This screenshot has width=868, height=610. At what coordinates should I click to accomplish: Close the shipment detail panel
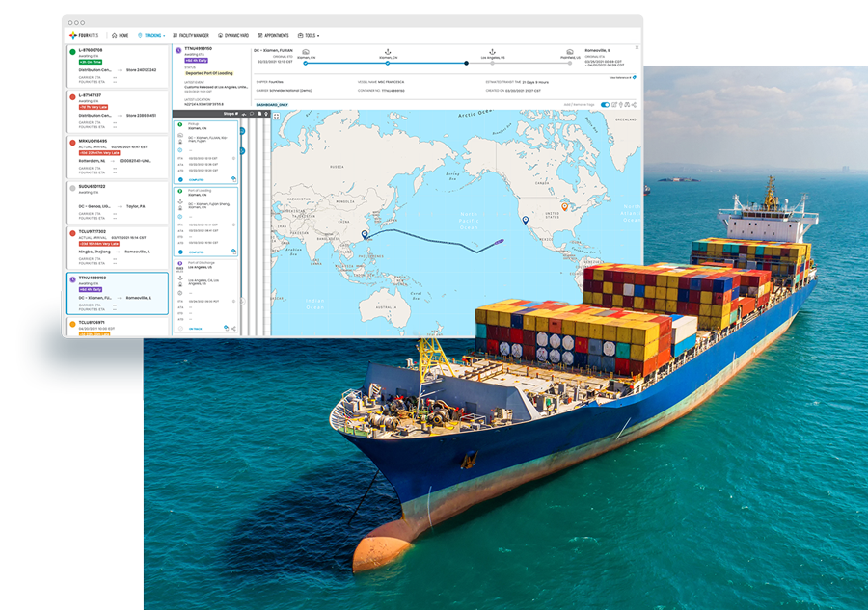(x=637, y=47)
